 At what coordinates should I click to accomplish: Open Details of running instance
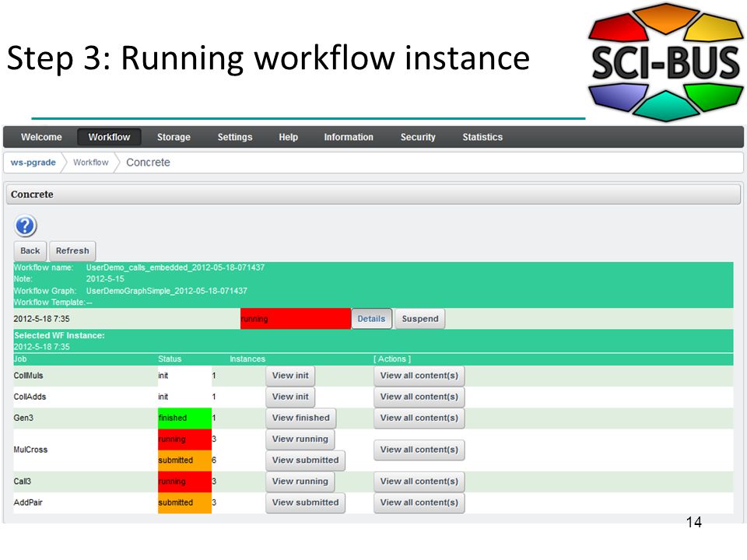tap(371, 319)
